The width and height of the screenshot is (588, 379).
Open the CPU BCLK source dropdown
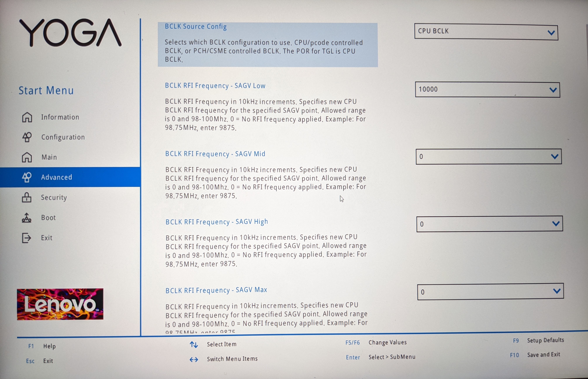click(486, 32)
